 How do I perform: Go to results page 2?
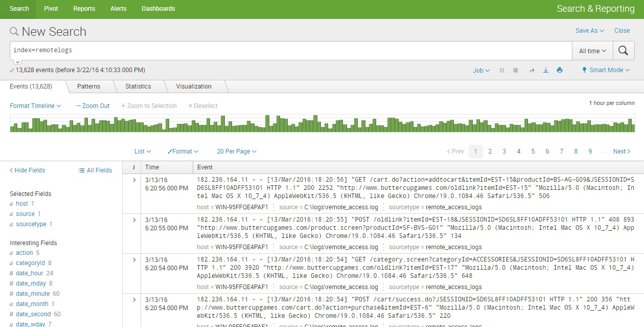pyautogui.click(x=490, y=151)
